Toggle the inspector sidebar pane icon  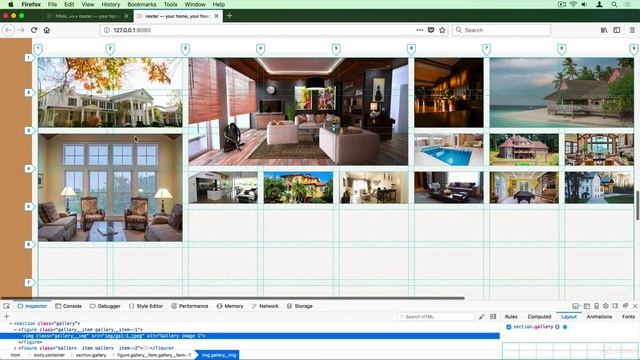[493, 317]
